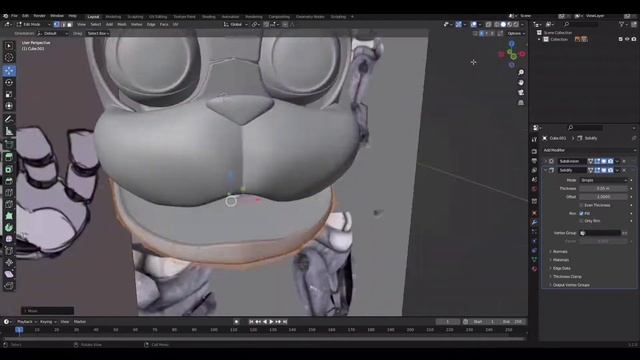Select the Select Box tool in the left toolbar
This screenshot has height=360, width=640.
click(9, 46)
